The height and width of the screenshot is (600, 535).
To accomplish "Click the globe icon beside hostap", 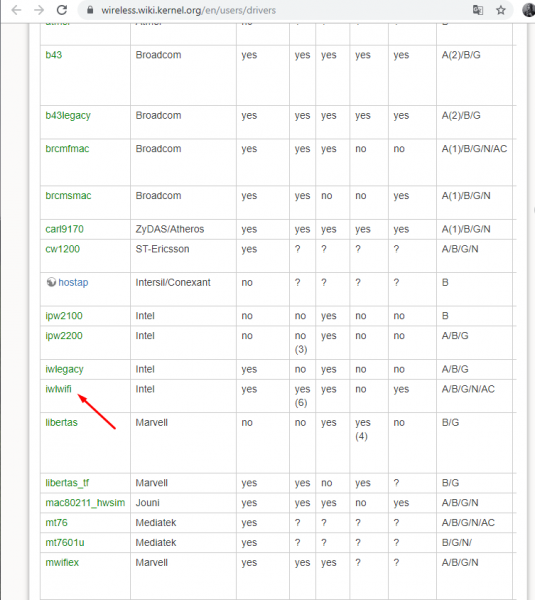I will [x=51, y=282].
